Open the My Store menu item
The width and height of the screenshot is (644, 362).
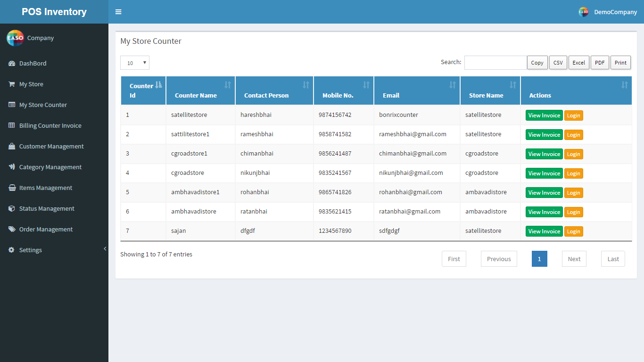[x=54, y=84]
